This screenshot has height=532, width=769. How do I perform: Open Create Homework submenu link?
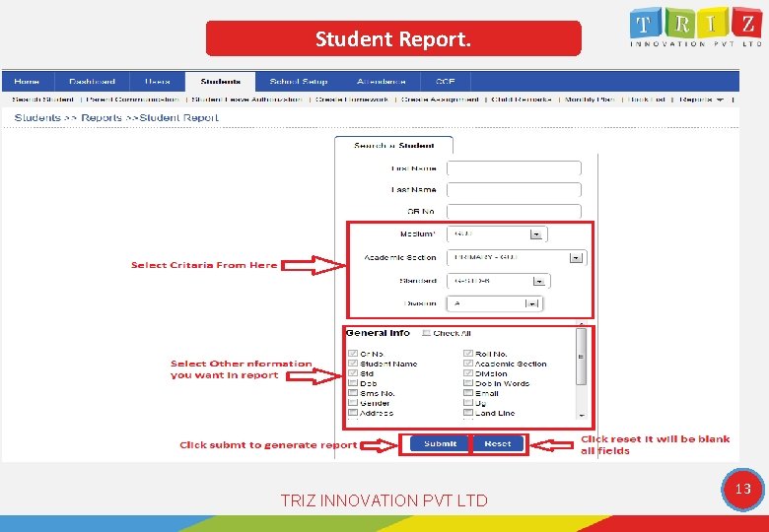[352, 100]
